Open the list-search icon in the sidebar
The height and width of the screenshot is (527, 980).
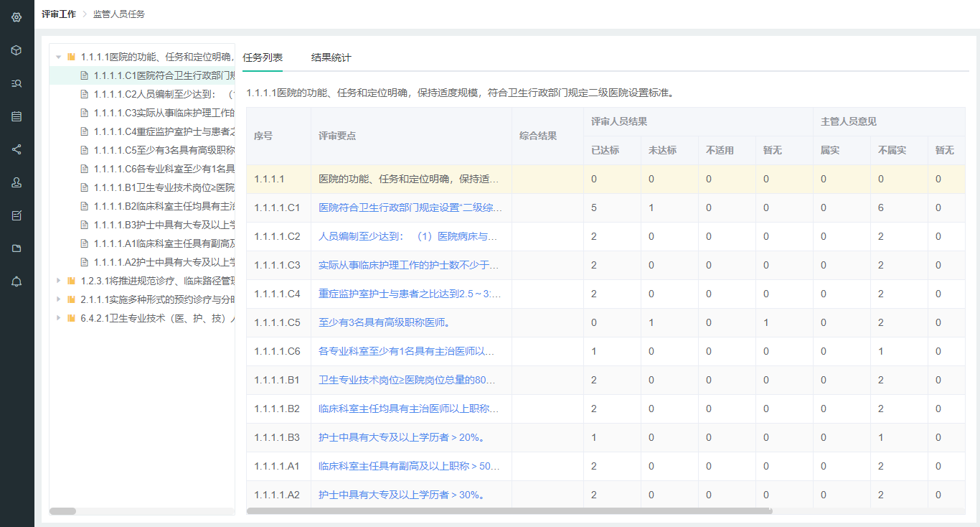17,83
